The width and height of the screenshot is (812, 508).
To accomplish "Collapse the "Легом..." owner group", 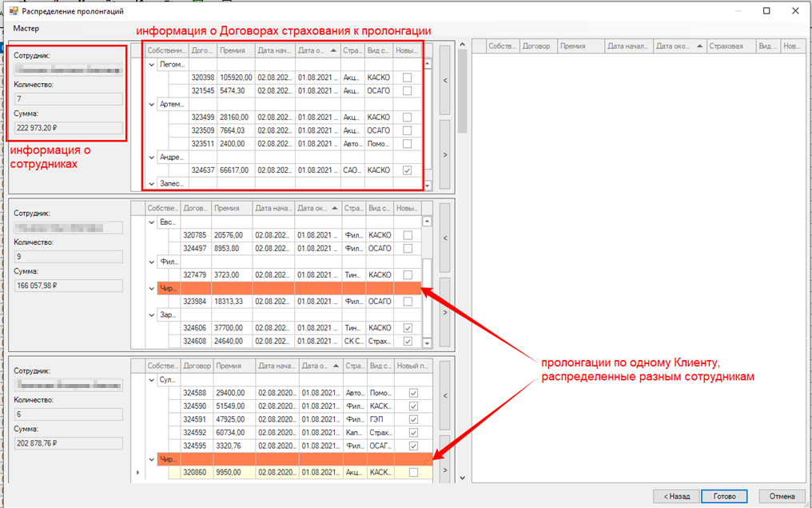I will (x=153, y=64).
